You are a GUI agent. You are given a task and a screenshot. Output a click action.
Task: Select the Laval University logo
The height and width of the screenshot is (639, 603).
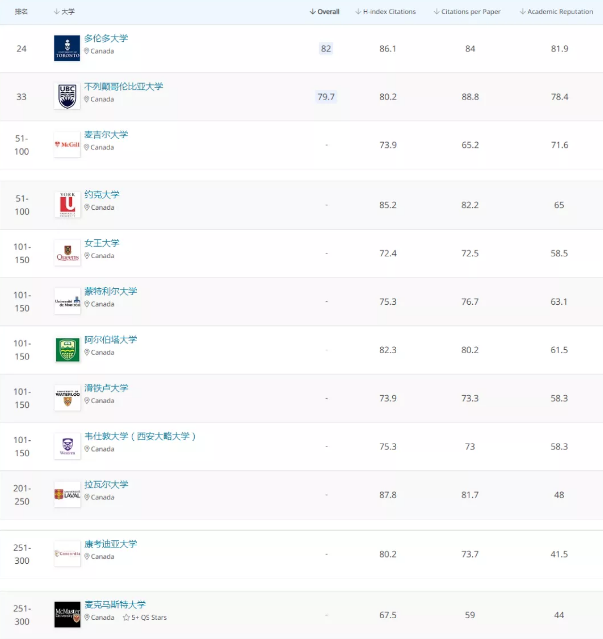[x=67, y=494]
